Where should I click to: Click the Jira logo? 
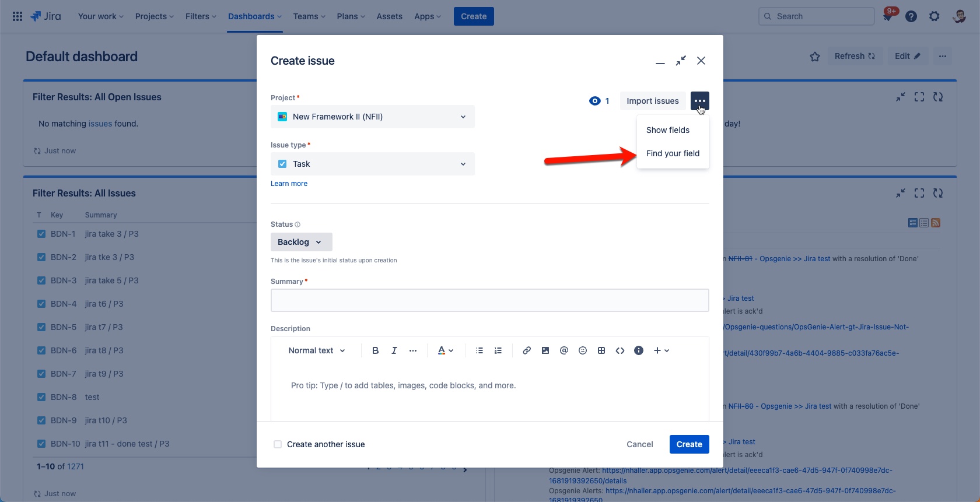[x=45, y=16]
